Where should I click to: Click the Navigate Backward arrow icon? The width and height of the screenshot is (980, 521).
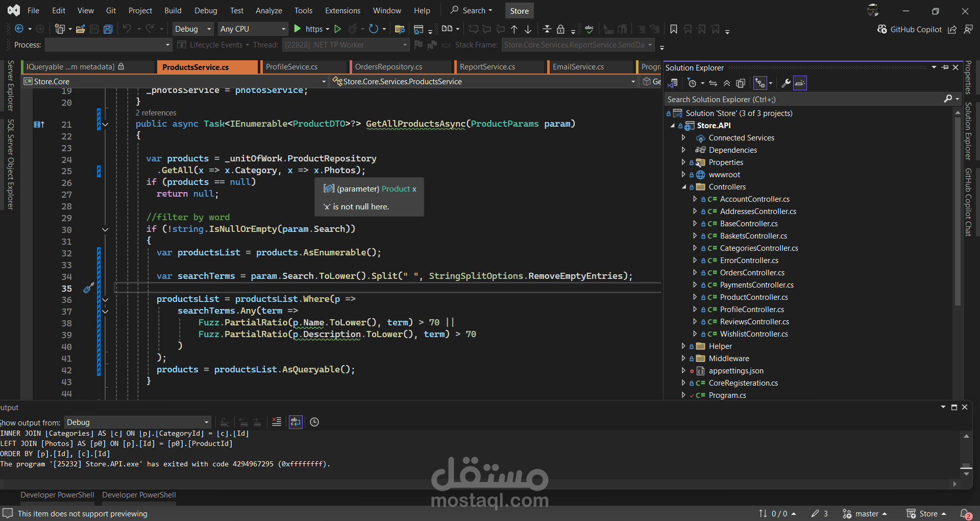pyautogui.click(x=19, y=29)
